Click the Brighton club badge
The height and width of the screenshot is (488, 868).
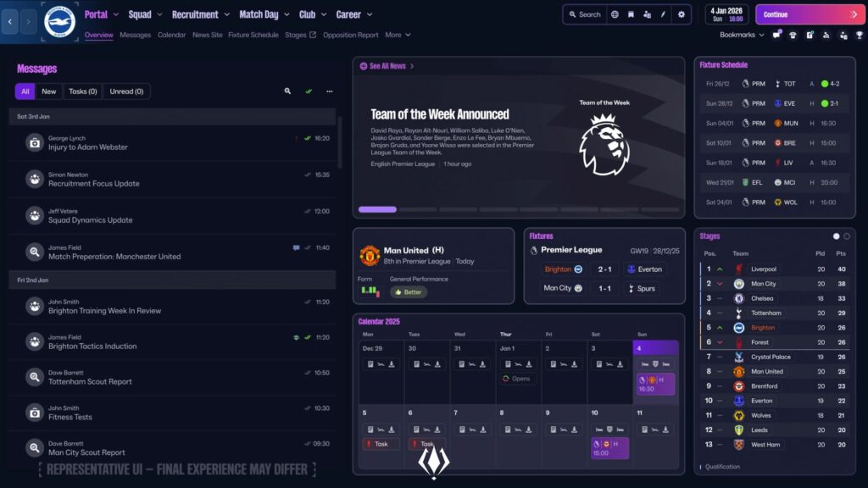point(59,21)
